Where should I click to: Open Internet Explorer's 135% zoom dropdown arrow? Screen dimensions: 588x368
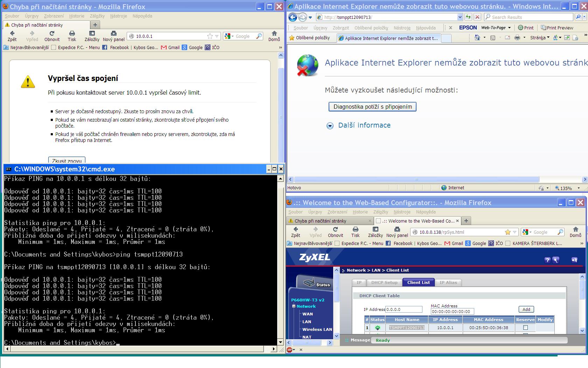pos(579,188)
